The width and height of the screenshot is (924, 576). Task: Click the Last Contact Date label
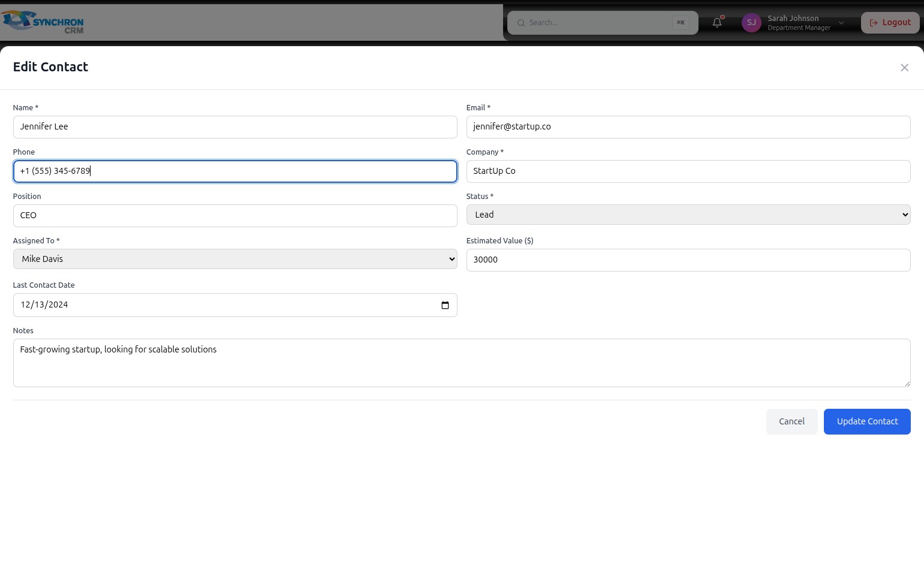(x=44, y=285)
